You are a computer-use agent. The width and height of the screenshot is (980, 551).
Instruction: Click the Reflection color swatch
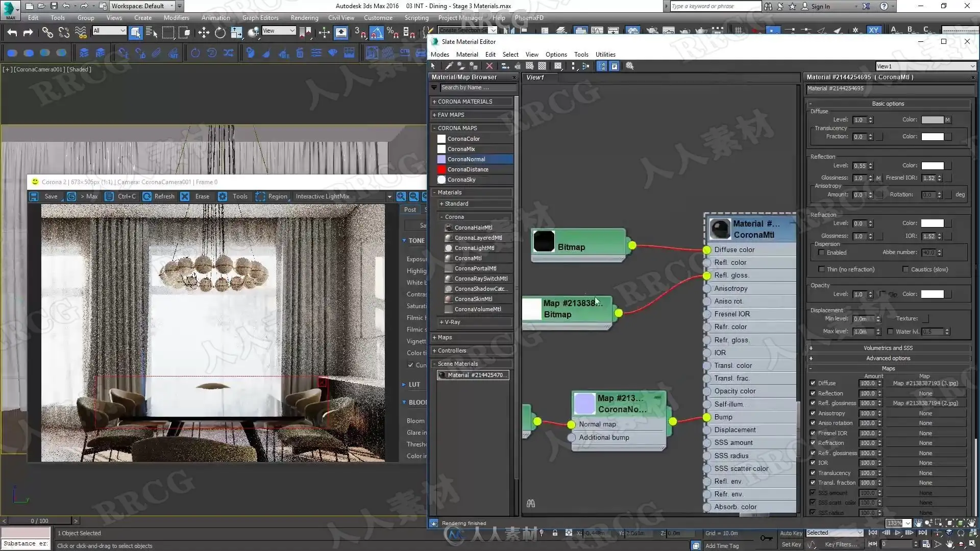(932, 166)
